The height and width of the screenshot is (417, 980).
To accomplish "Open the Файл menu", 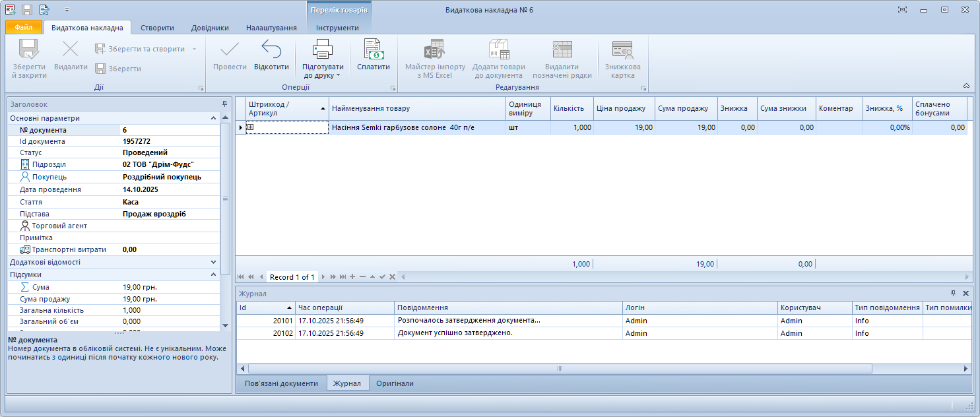I will click(x=24, y=28).
